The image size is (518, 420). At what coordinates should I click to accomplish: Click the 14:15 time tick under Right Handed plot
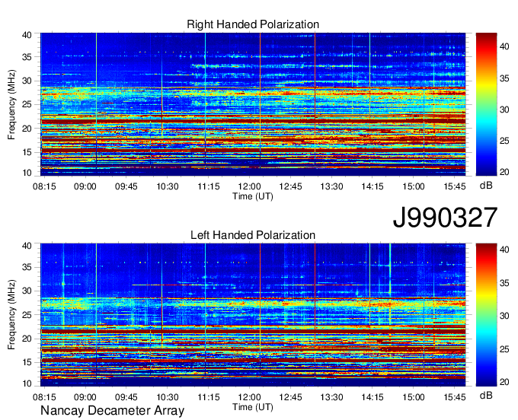pos(373,186)
